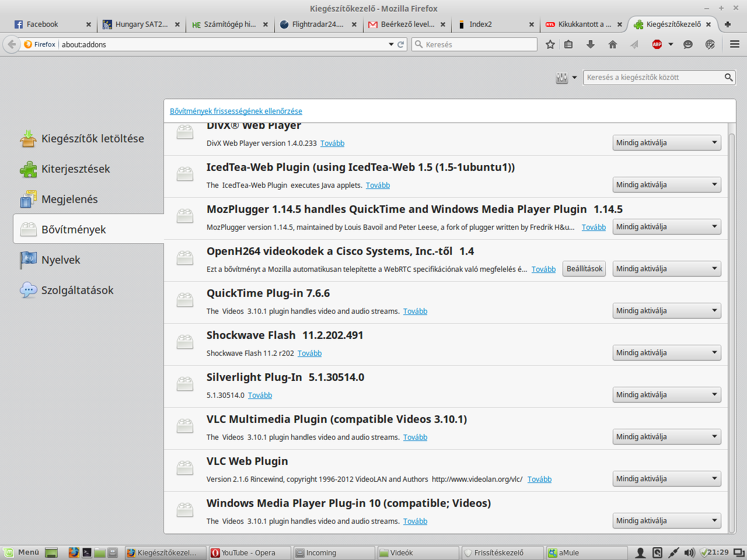Open the Kiterjesztések category

pos(88,169)
